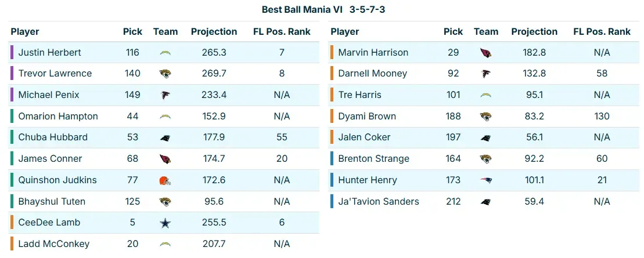Select the Jaguars logo beside Trevor Lawrence

(166, 74)
